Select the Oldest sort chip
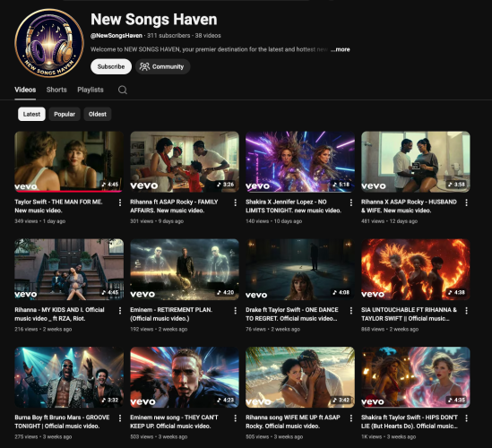The width and height of the screenshot is (492, 448). [98, 114]
